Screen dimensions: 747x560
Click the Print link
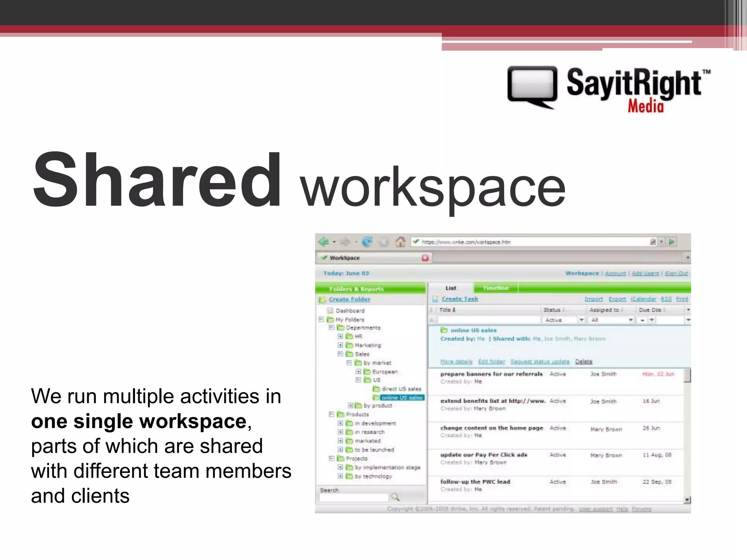(682, 299)
